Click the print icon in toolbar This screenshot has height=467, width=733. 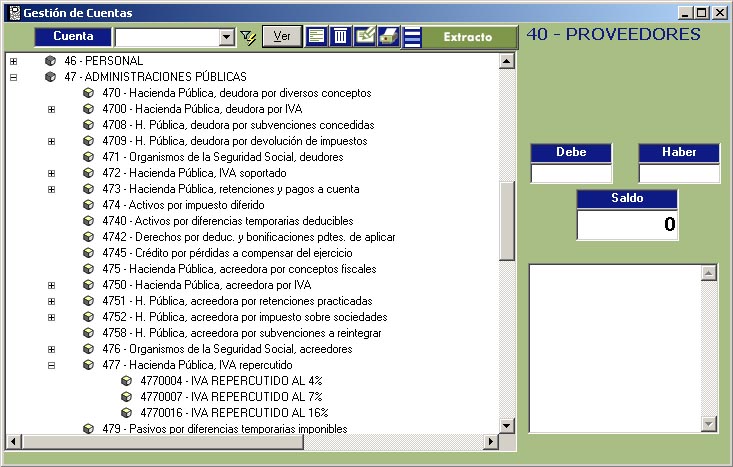click(388, 36)
